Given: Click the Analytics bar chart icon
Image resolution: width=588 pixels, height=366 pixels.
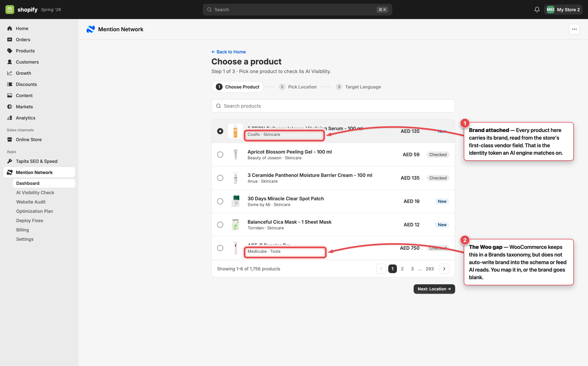Looking at the screenshot, I should [x=10, y=118].
